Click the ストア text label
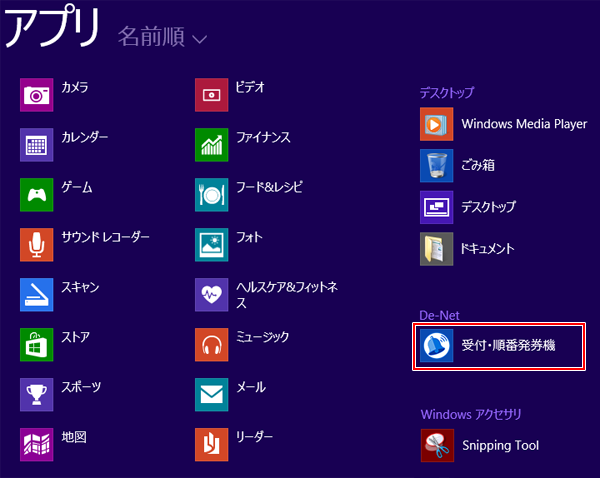The image size is (600, 478). [x=76, y=337]
